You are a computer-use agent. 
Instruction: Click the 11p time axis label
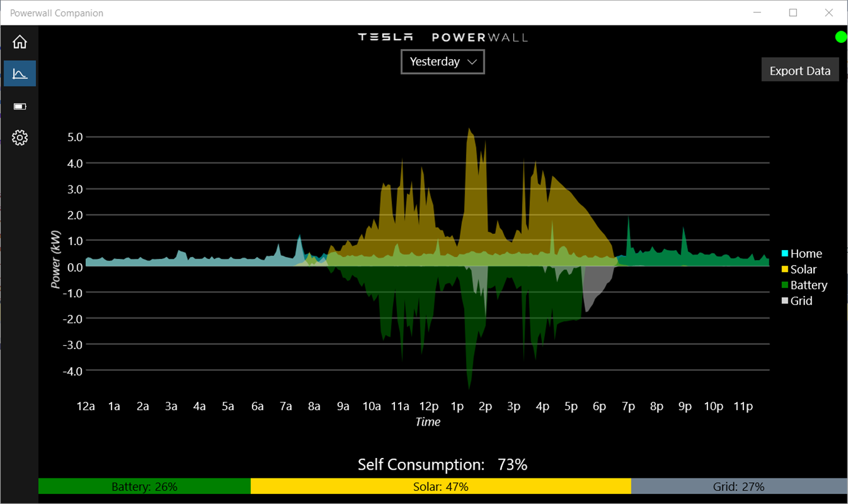[x=743, y=406]
